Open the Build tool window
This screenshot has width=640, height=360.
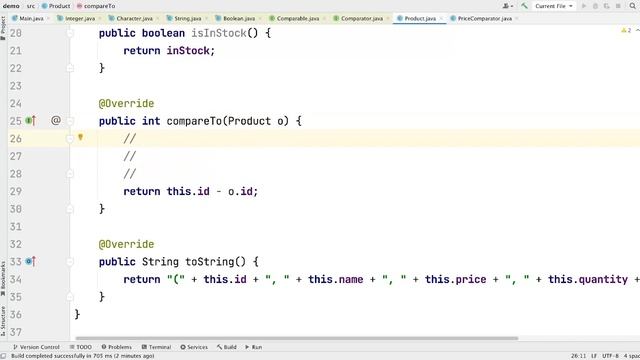(227, 347)
